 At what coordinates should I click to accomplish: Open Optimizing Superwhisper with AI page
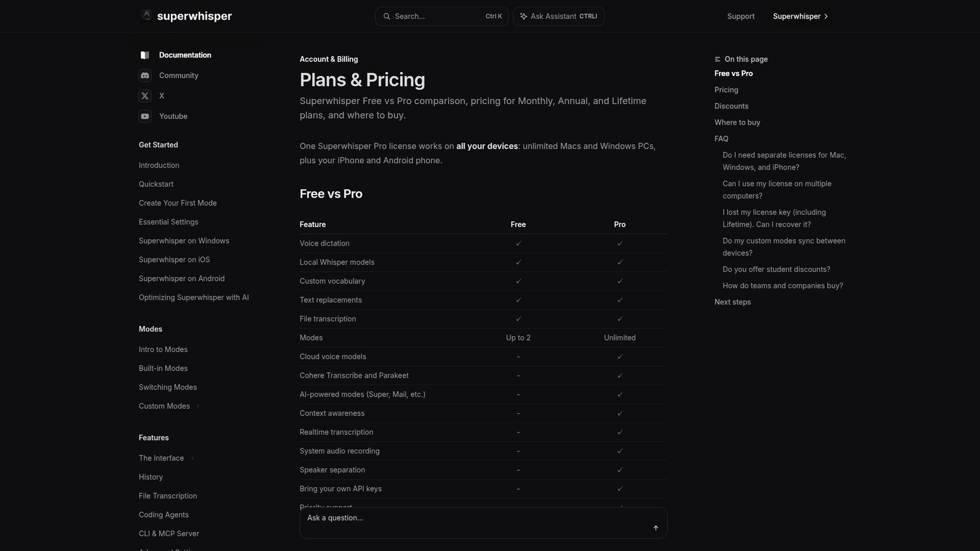193,298
